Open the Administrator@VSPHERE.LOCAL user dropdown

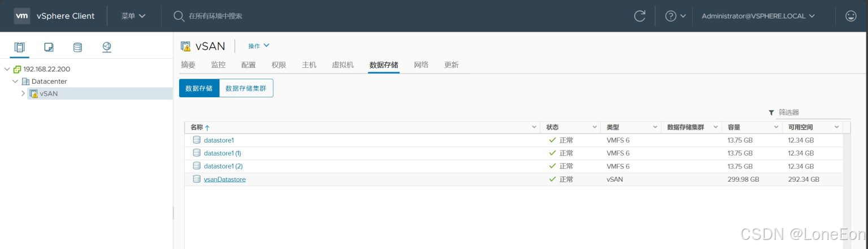758,16
